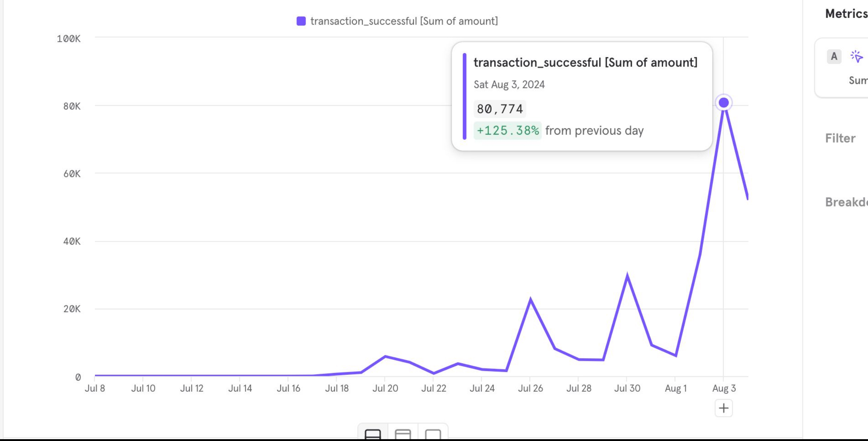Image resolution: width=868 pixels, height=441 pixels.
Task: Click the Jul 30 peak on the line
Action: click(627, 275)
